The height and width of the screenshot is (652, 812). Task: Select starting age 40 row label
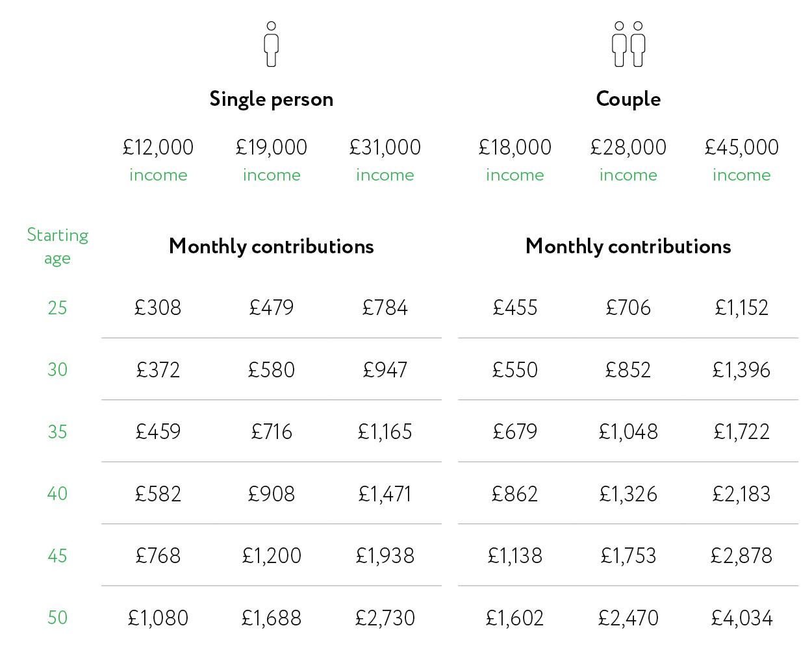pos(57,494)
